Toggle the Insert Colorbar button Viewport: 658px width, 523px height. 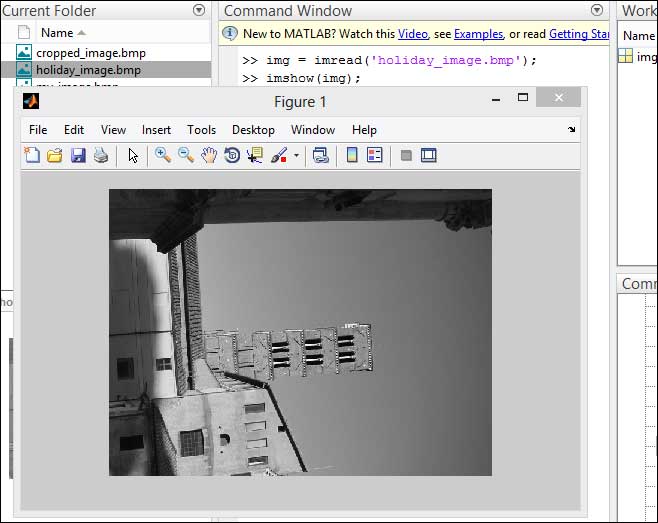(x=352, y=155)
